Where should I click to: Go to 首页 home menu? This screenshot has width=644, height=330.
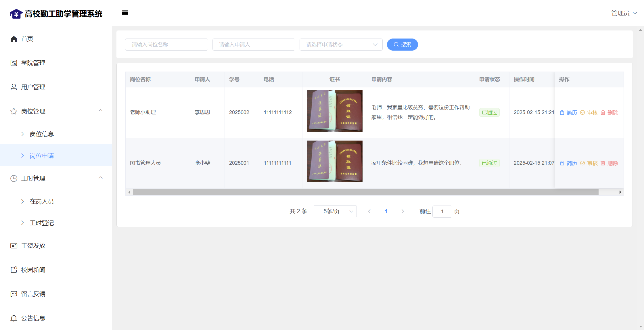point(27,39)
